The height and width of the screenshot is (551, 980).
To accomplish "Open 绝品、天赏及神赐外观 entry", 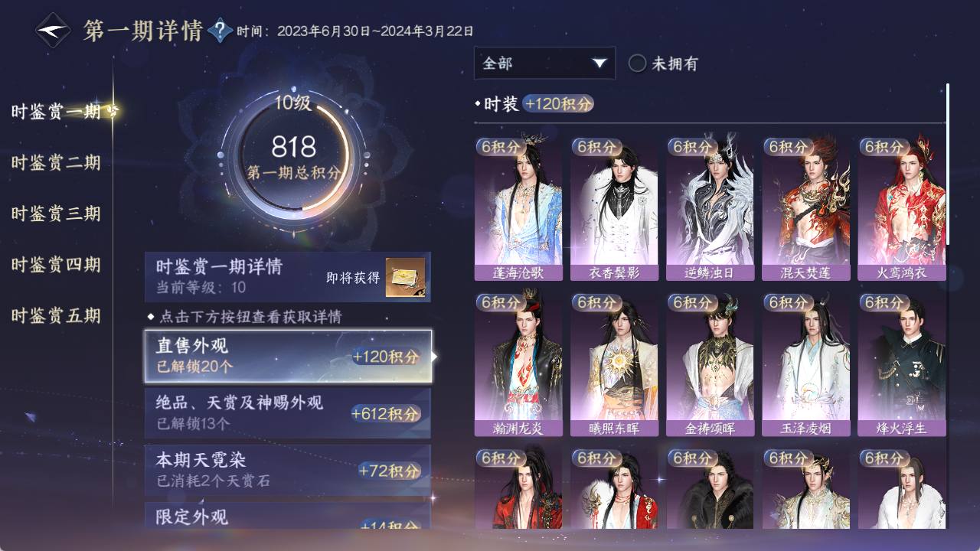I will 288,413.
